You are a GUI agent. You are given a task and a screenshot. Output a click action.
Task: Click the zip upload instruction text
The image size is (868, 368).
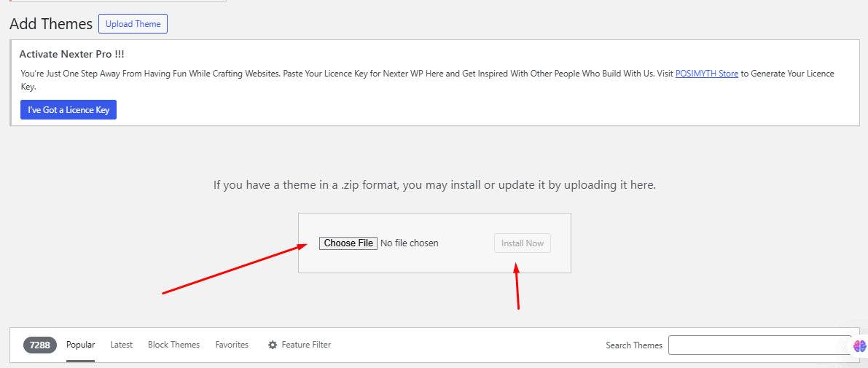click(x=434, y=185)
